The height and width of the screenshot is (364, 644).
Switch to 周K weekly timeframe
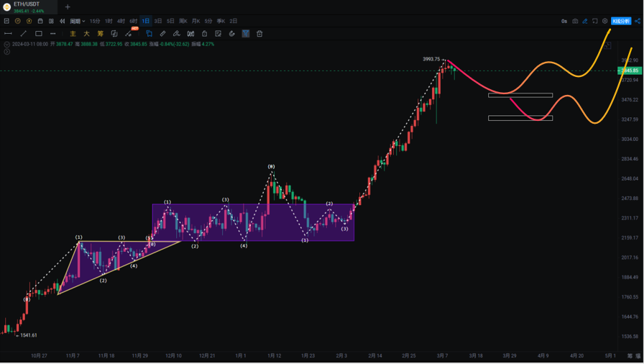point(183,21)
